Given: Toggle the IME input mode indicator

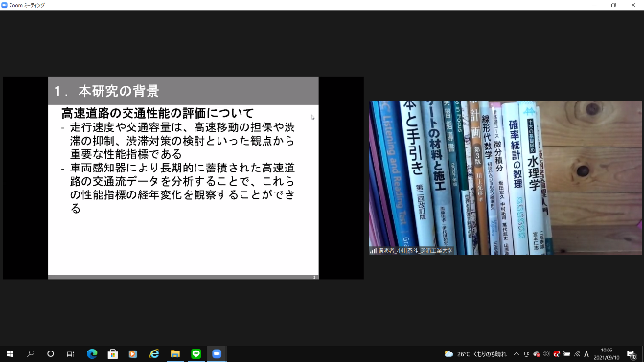Looking at the screenshot, I should [x=586, y=353].
